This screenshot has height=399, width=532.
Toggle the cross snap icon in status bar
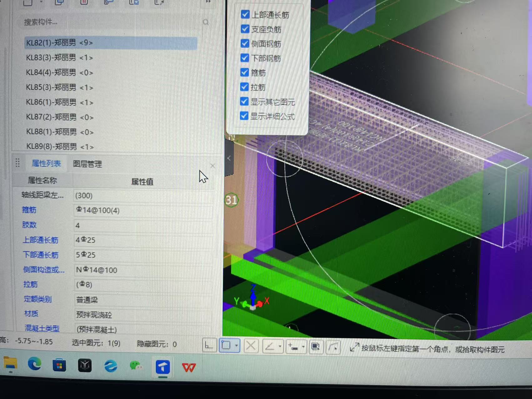point(251,346)
